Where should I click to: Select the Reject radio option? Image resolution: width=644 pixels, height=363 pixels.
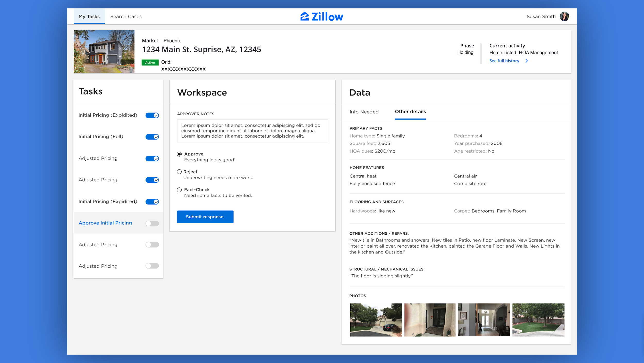coord(179,172)
